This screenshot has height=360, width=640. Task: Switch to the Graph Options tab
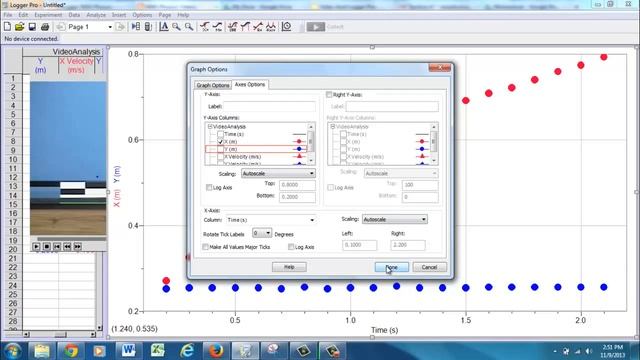pyautogui.click(x=213, y=85)
